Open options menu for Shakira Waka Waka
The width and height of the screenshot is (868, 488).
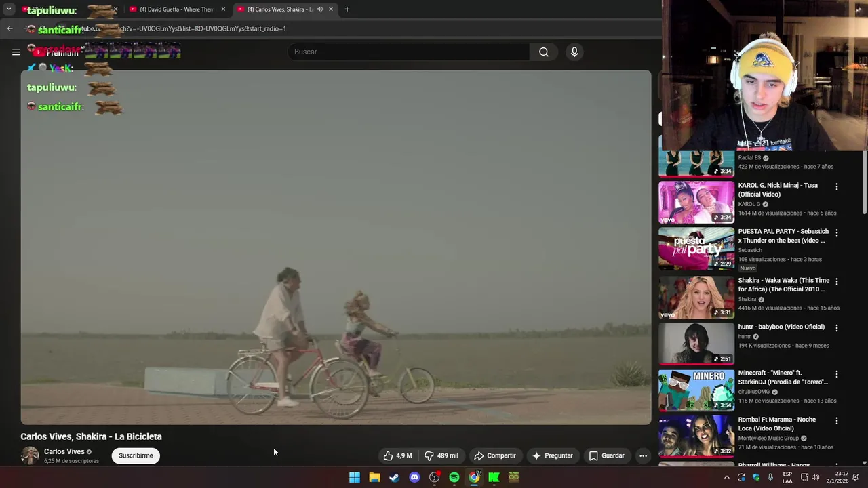point(836,281)
